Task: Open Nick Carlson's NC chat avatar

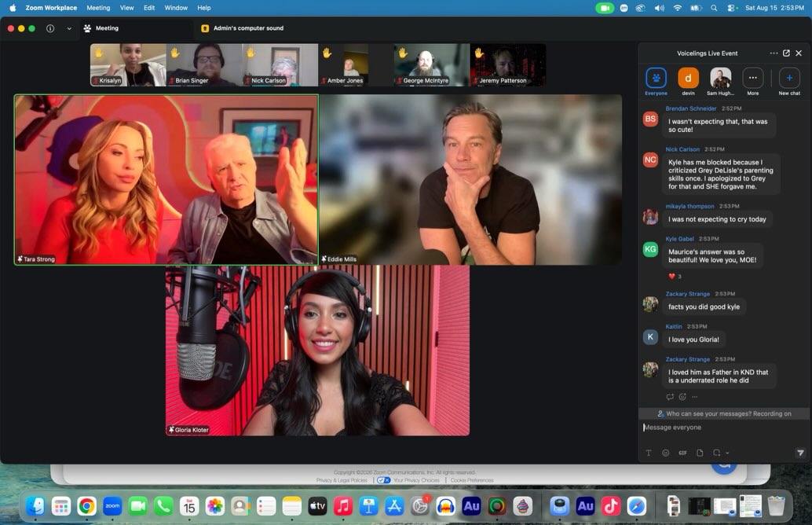Action: (x=650, y=160)
